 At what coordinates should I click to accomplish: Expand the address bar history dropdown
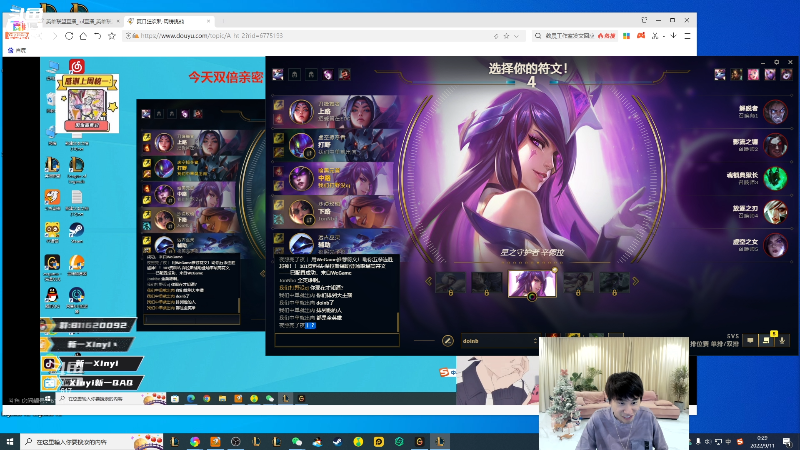[x=516, y=36]
